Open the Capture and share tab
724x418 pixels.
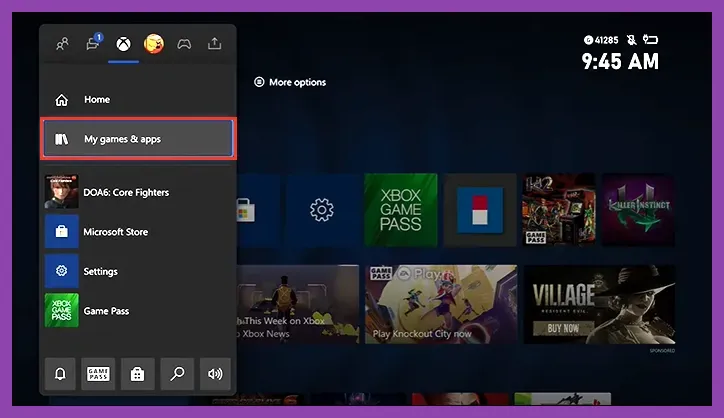pyautogui.click(x=214, y=43)
